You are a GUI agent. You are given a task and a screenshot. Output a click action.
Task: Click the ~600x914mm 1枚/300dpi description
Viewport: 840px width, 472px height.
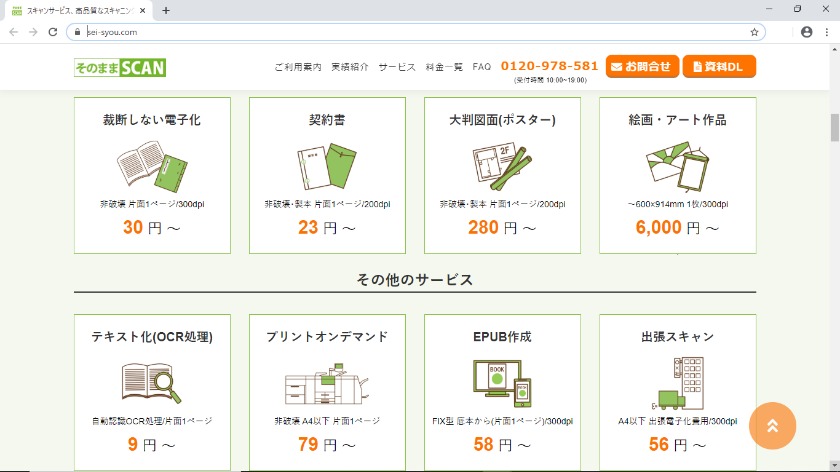(x=678, y=204)
